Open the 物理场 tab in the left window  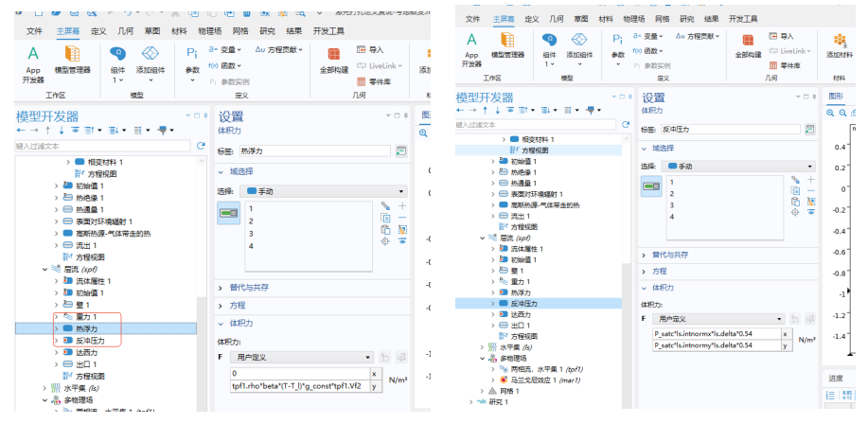(209, 30)
